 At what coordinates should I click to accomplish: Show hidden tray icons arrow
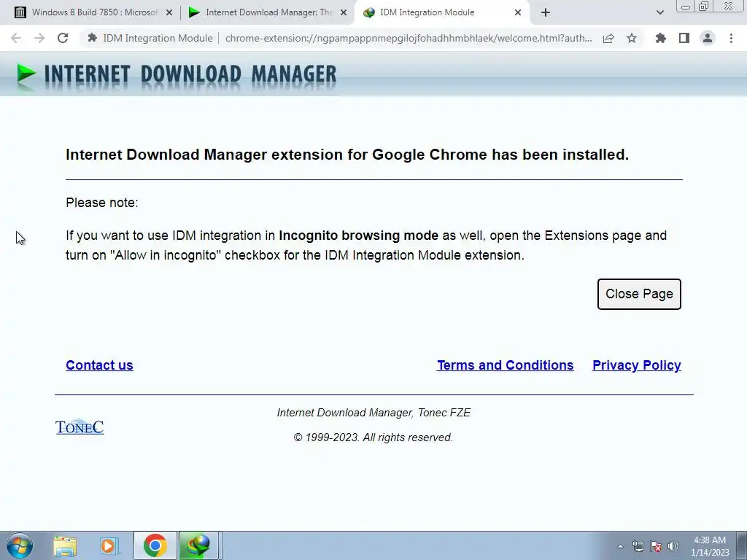coord(620,546)
